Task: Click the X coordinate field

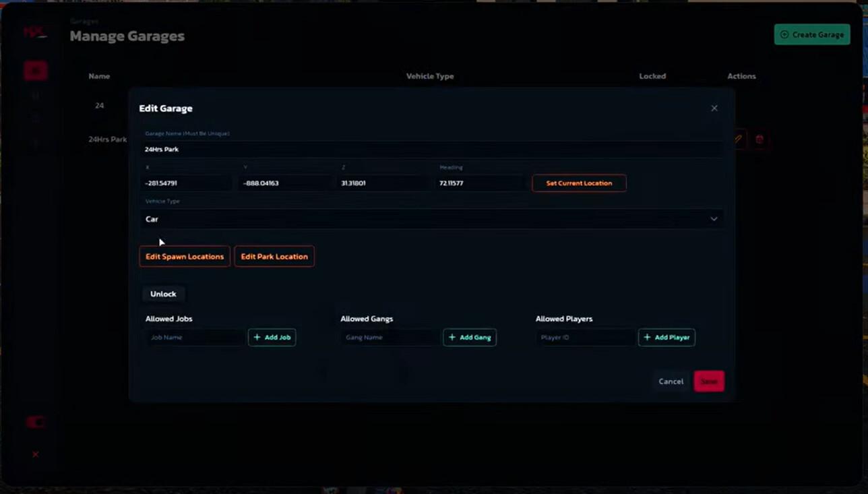Action: (187, 183)
